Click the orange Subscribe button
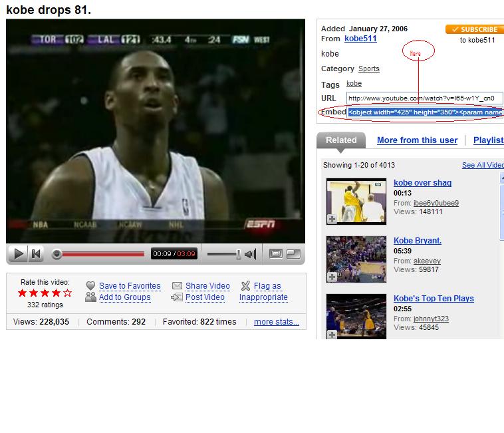Screen dimensions: 504x433 pos(474,29)
